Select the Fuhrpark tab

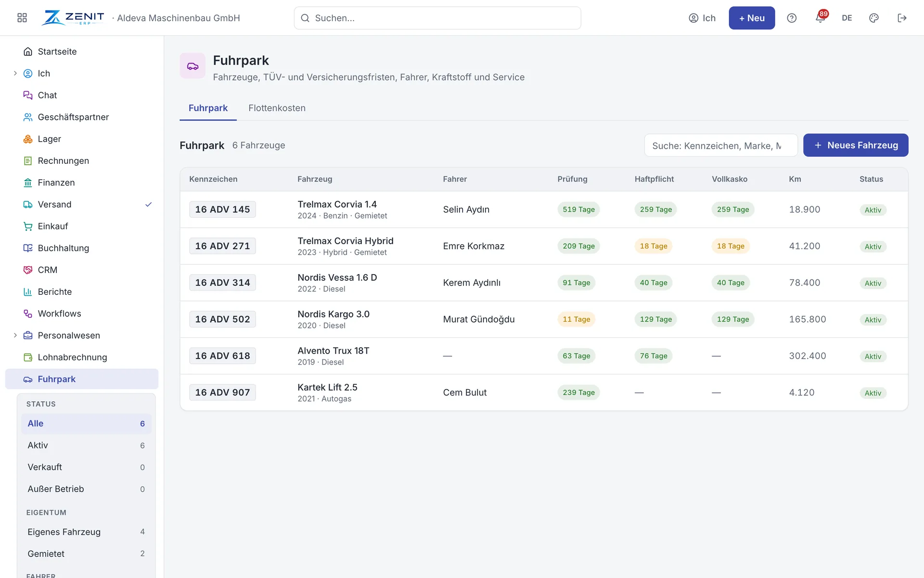(208, 108)
